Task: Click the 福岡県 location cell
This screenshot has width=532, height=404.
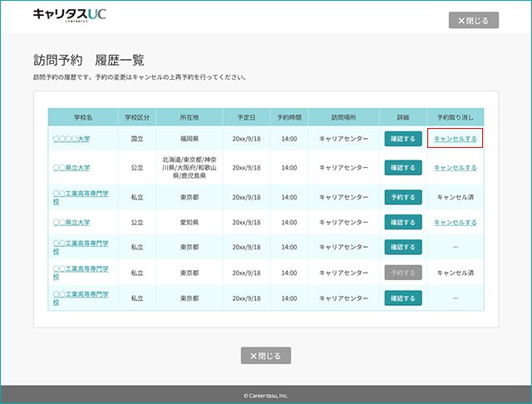Action: 190,139
